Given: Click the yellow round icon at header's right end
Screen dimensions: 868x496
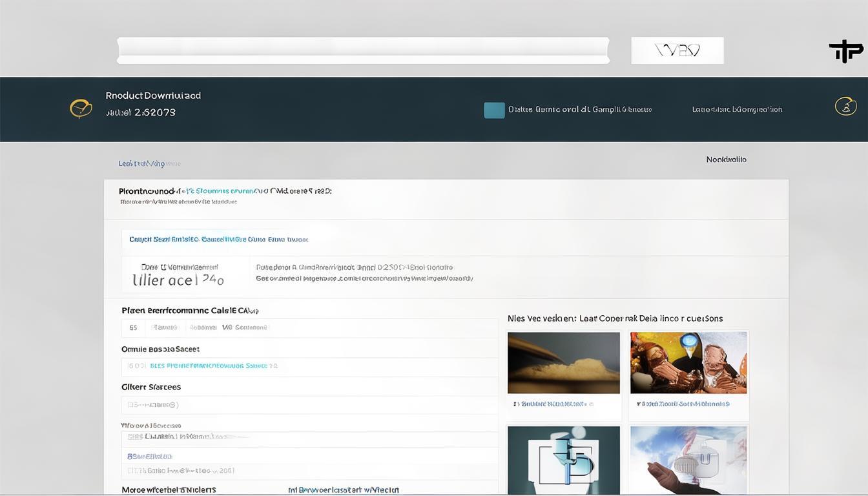Looking at the screenshot, I should 845,106.
